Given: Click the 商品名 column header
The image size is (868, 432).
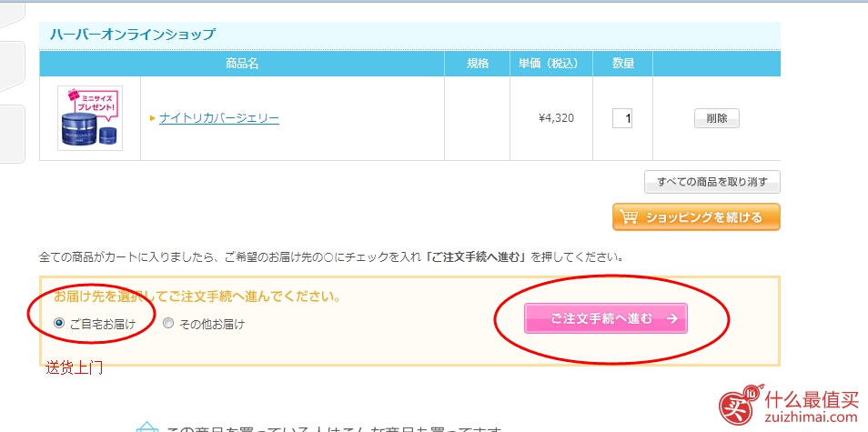Looking at the screenshot, I should 242,64.
